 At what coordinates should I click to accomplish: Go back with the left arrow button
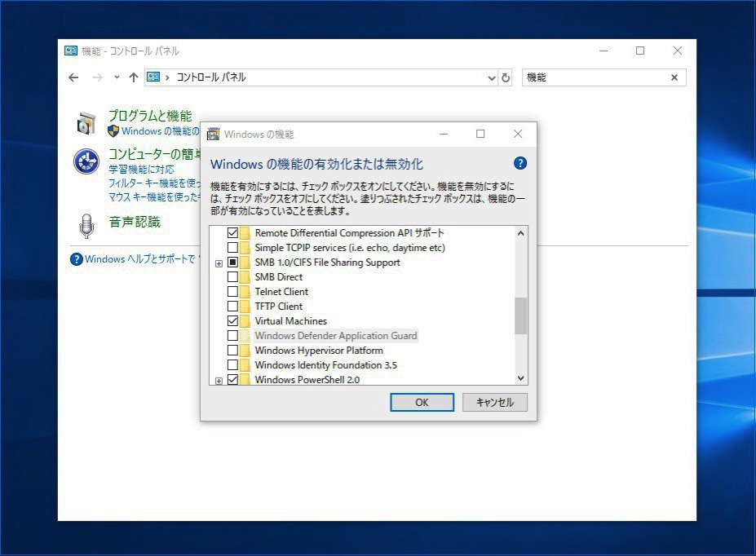73,77
